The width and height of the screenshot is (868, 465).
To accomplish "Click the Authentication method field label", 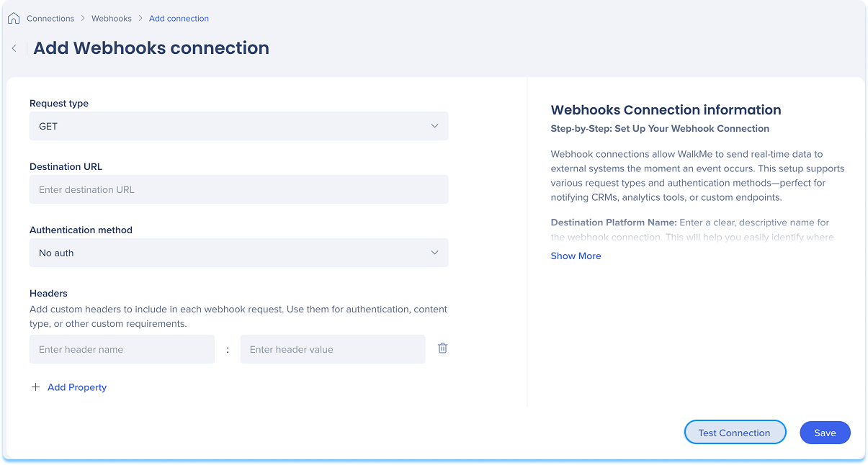I will pyautogui.click(x=81, y=230).
